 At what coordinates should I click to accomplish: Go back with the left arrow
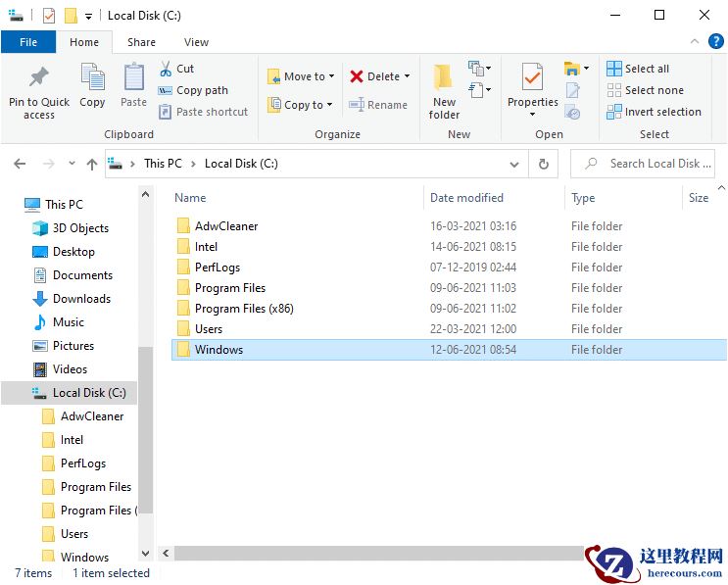point(20,164)
